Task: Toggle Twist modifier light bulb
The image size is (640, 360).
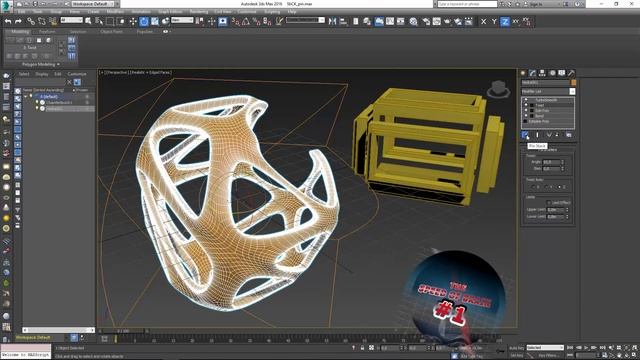Action: pos(526,105)
